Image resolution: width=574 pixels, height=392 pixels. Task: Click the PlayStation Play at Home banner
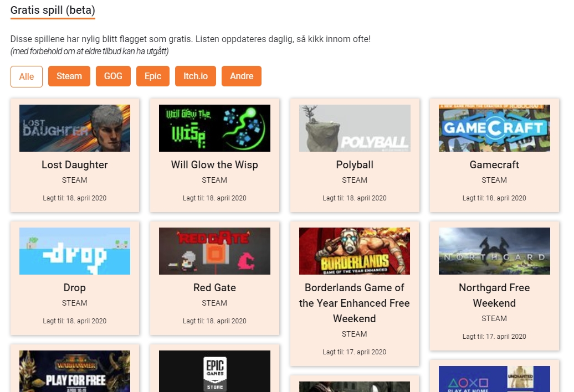point(494,379)
